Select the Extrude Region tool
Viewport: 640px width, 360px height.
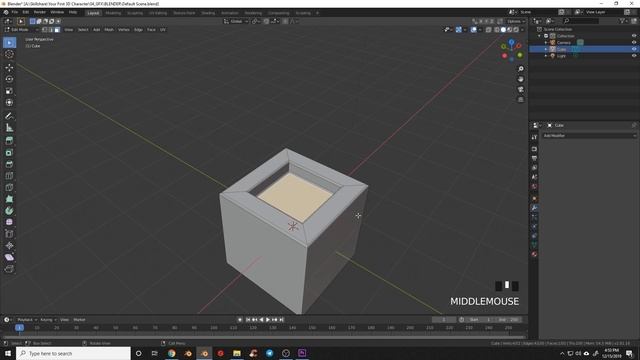click(x=9, y=141)
